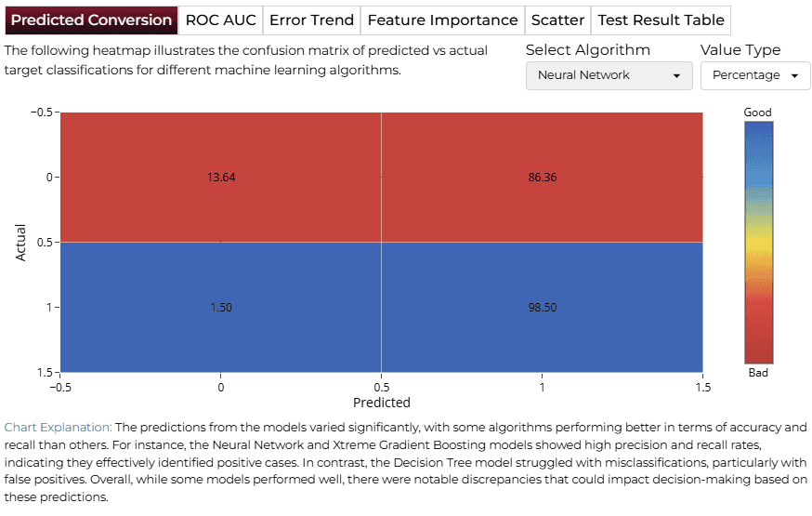The width and height of the screenshot is (812, 516).
Task: Switch to the ROC AUC tab
Action: pyautogui.click(x=220, y=20)
